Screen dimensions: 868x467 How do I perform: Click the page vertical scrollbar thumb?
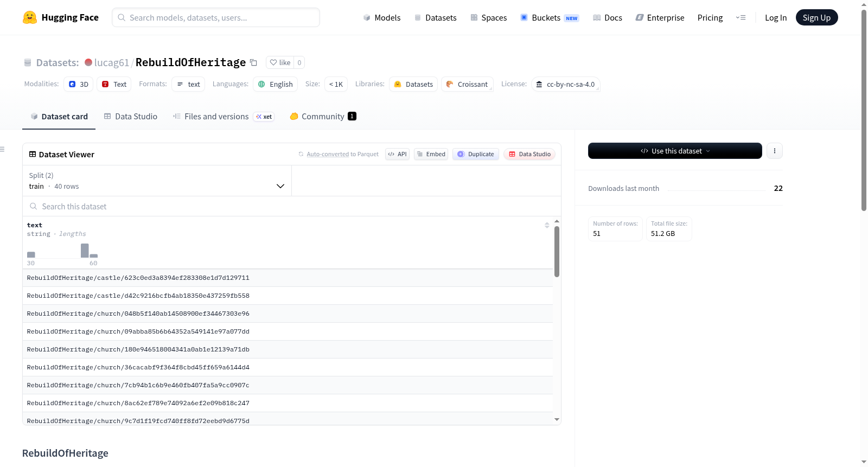tap(864, 110)
